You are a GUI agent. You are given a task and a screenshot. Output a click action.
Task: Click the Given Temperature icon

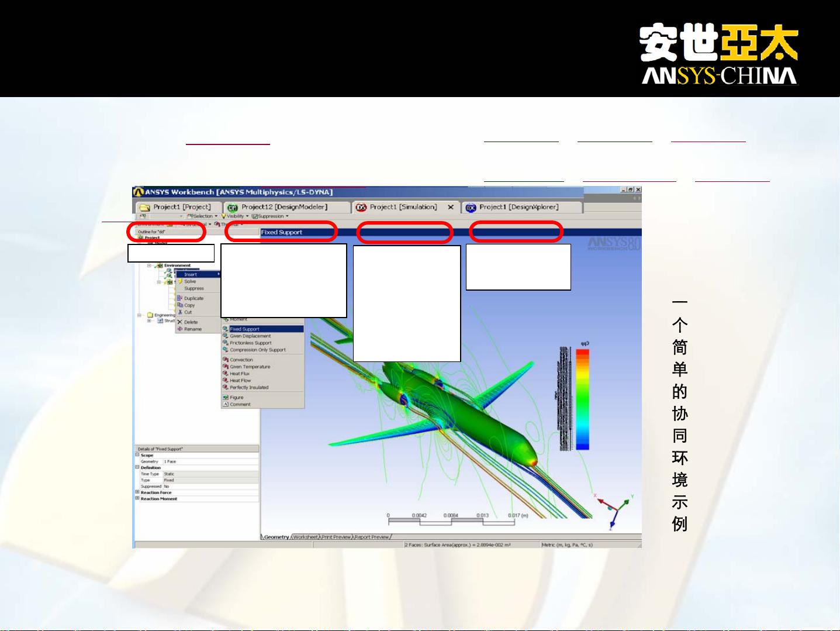[x=226, y=367]
